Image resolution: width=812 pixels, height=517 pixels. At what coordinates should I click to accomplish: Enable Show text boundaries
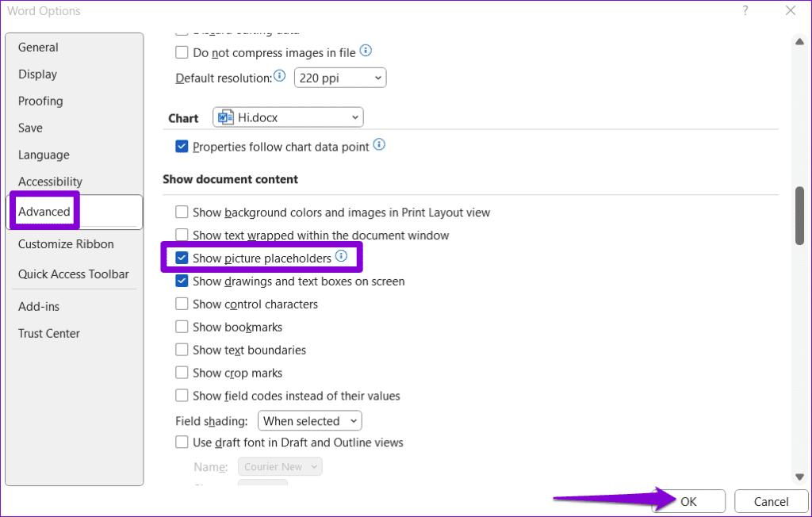pyautogui.click(x=182, y=350)
